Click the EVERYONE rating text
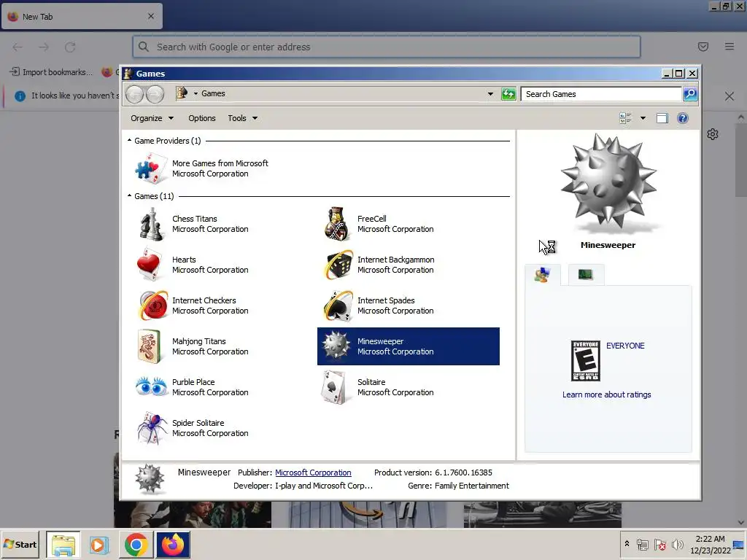The image size is (747, 560). pyautogui.click(x=625, y=346)
